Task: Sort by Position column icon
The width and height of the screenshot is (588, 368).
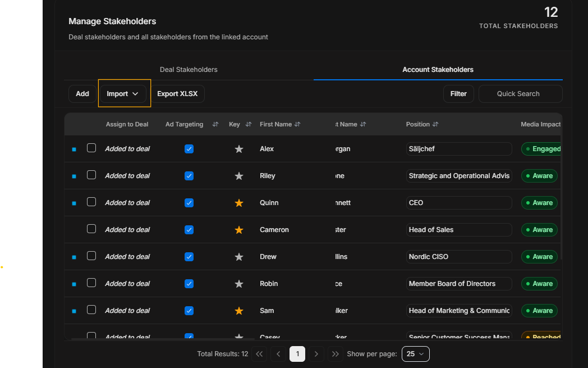Action: click(435, 124)
